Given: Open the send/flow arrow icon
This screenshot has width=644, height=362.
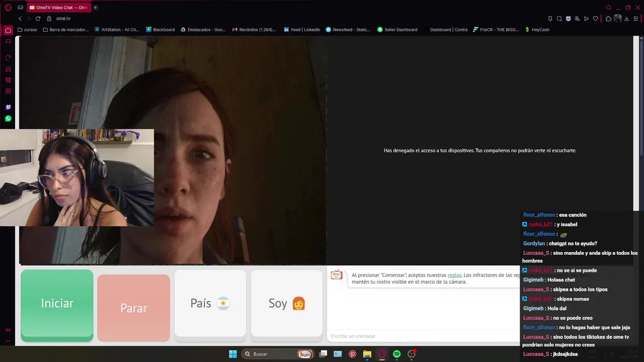Looking at the screenshot, I should [x=586, y=19].
